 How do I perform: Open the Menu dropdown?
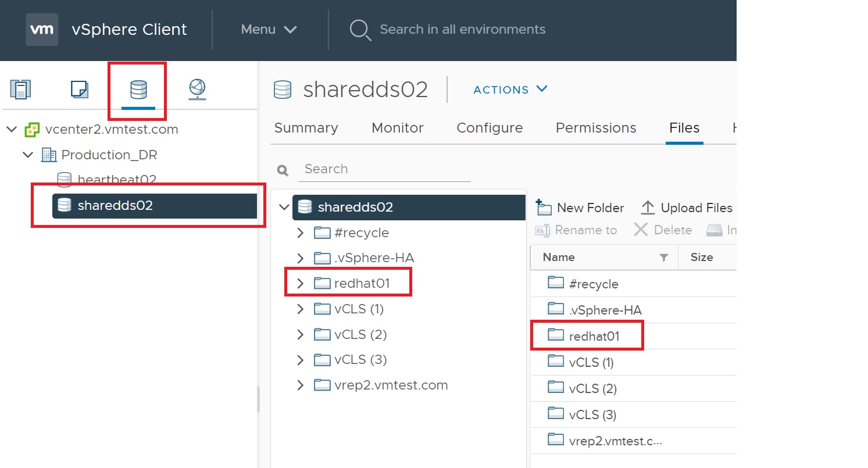[x=269, y=30]
